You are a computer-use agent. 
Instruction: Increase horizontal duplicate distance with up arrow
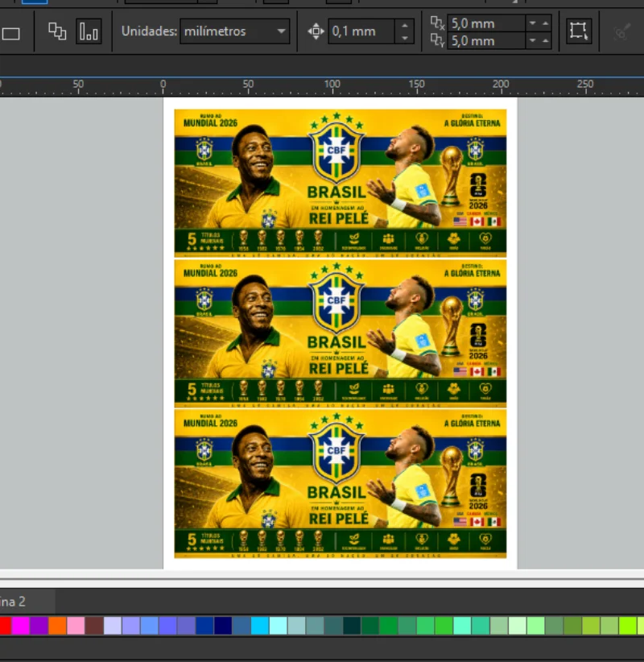click(546, 23)
